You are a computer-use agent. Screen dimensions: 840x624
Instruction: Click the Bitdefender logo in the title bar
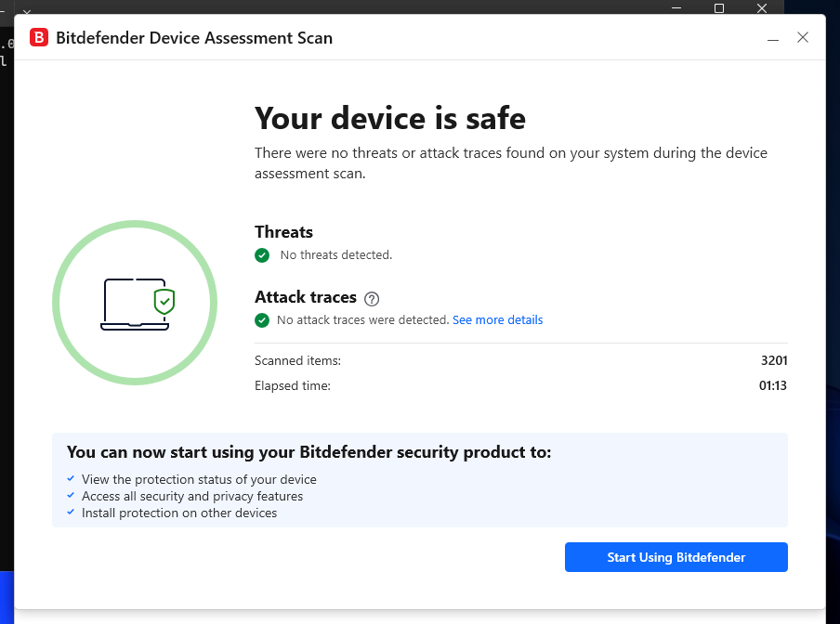click(x=38, y=38)
